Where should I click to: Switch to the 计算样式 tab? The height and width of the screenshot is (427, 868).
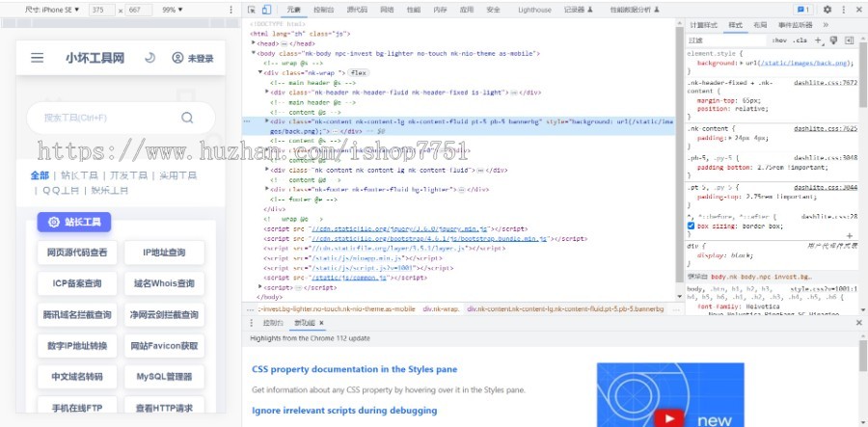click(x=704, y=25)
